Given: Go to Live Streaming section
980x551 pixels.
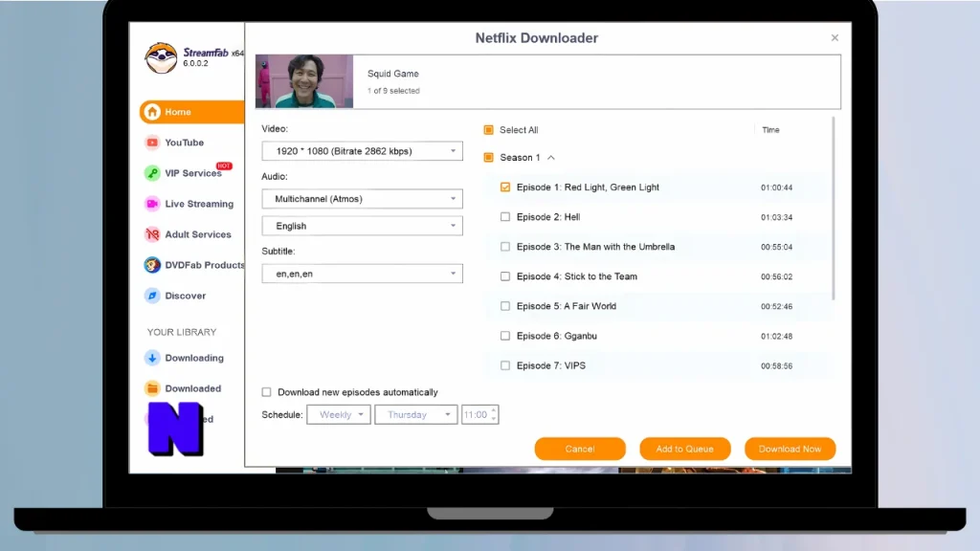Looking at the screenshot, I should (199, 204).
